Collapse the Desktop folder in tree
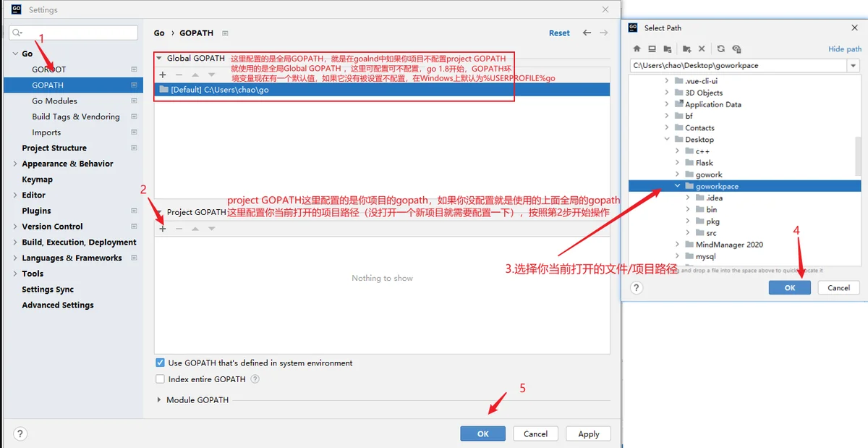 click(667, 140)
